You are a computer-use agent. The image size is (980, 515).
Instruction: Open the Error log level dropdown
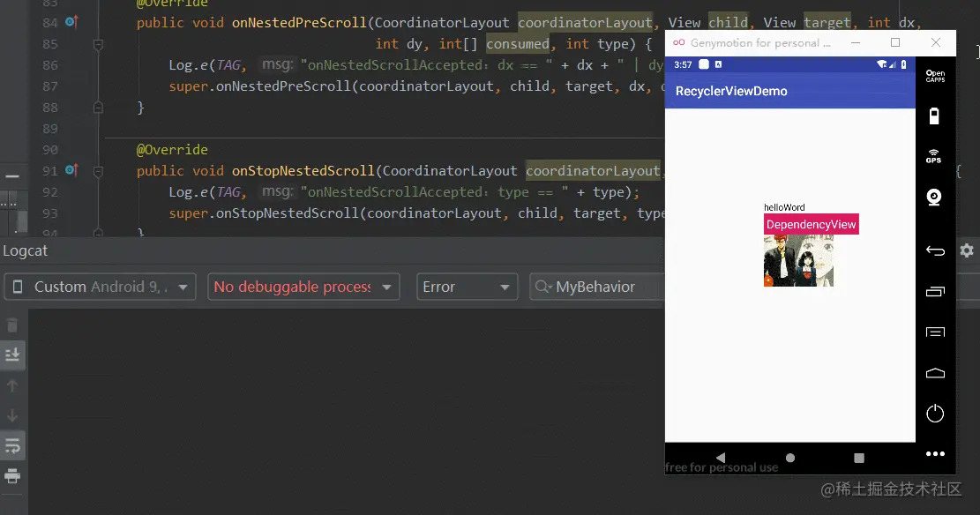click(x=467, y=287)
